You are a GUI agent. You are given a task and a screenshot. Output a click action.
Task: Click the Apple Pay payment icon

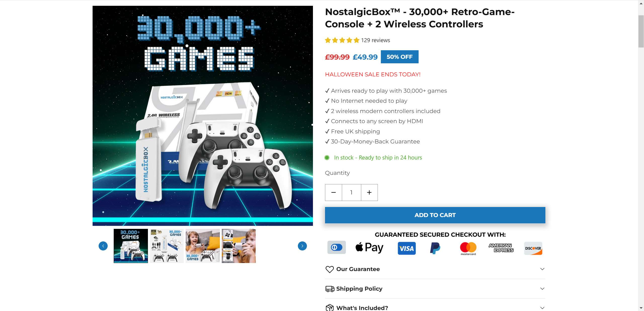click(x=369, y=248)
